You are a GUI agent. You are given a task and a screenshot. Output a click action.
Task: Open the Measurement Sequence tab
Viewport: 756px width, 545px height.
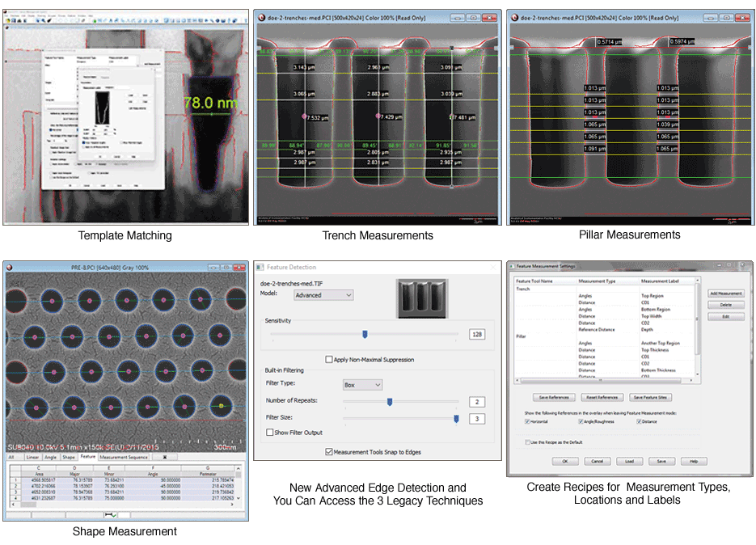(x=124, y=457)
